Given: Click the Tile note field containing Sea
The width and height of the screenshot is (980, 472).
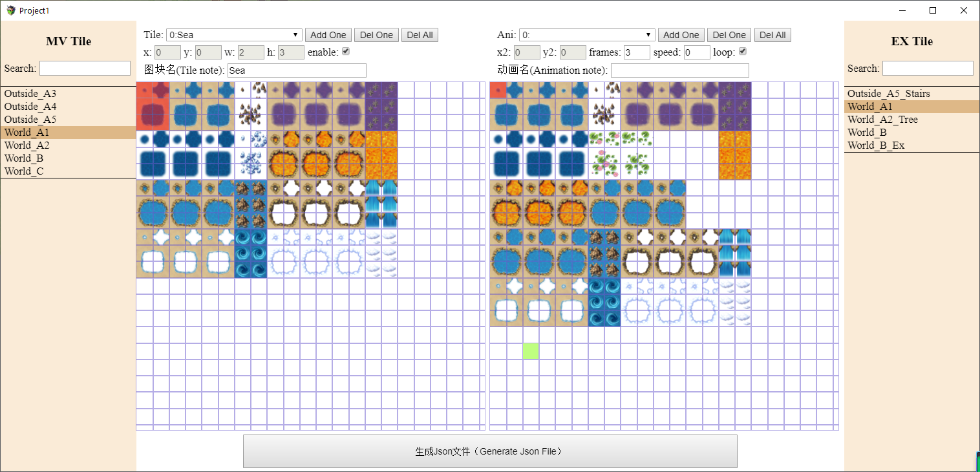Looking at the screenshot, I should click(x=297, y=70).
